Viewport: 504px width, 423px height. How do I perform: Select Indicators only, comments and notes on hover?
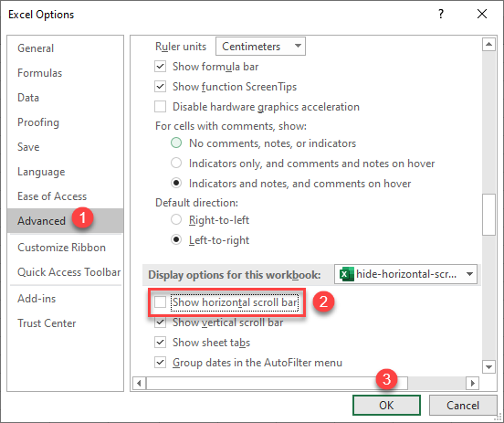coord(176,164)
